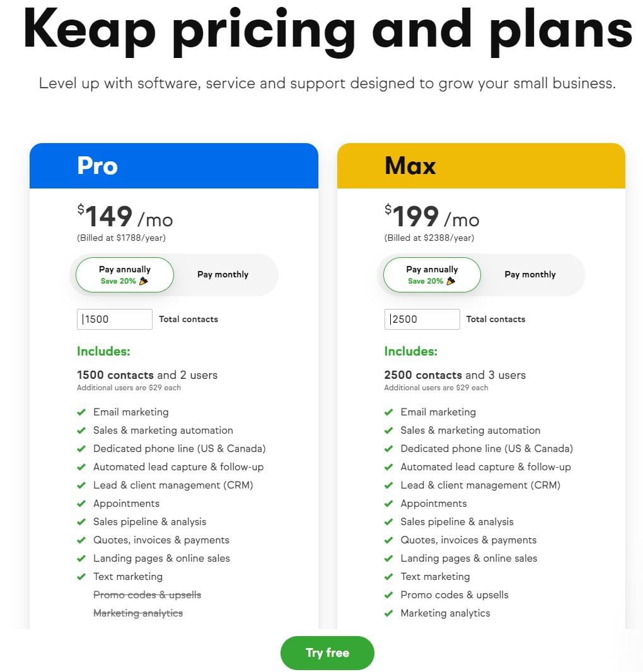This screenshot has height=672, width=643.
Task: Click the checkmark next to Quotes, invoices & payments in Pro
Action: [81, 540]
